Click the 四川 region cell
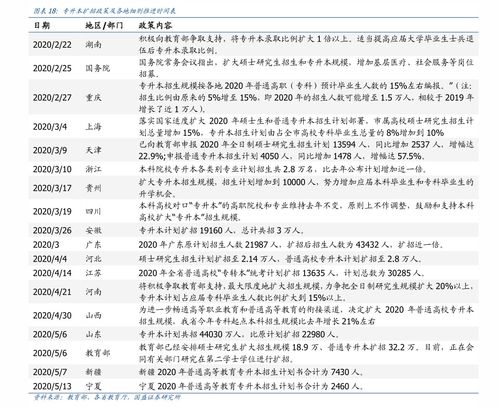 click(94, 211)
